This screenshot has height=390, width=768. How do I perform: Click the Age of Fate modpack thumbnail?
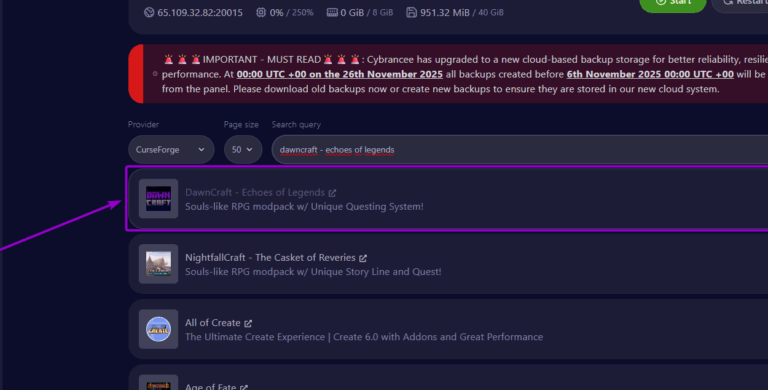click(158, 382)
